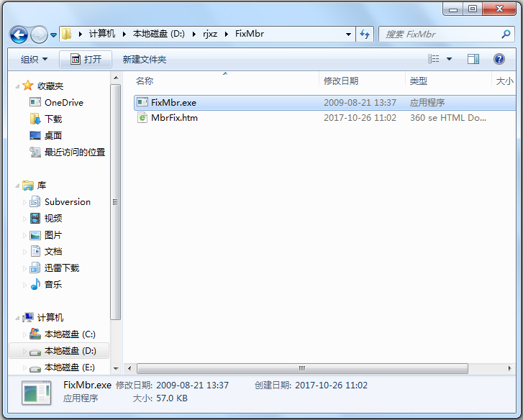
Task: Click the search magnifier icon
Action: 506,35
